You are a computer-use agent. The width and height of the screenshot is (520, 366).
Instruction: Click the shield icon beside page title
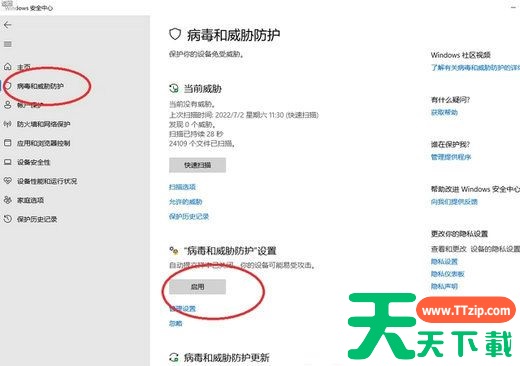click(175, 34)
